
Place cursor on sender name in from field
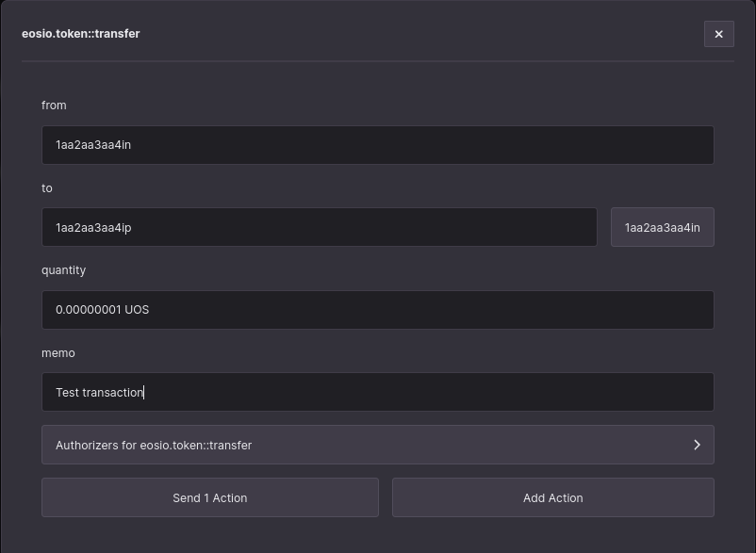pos(93,145)
